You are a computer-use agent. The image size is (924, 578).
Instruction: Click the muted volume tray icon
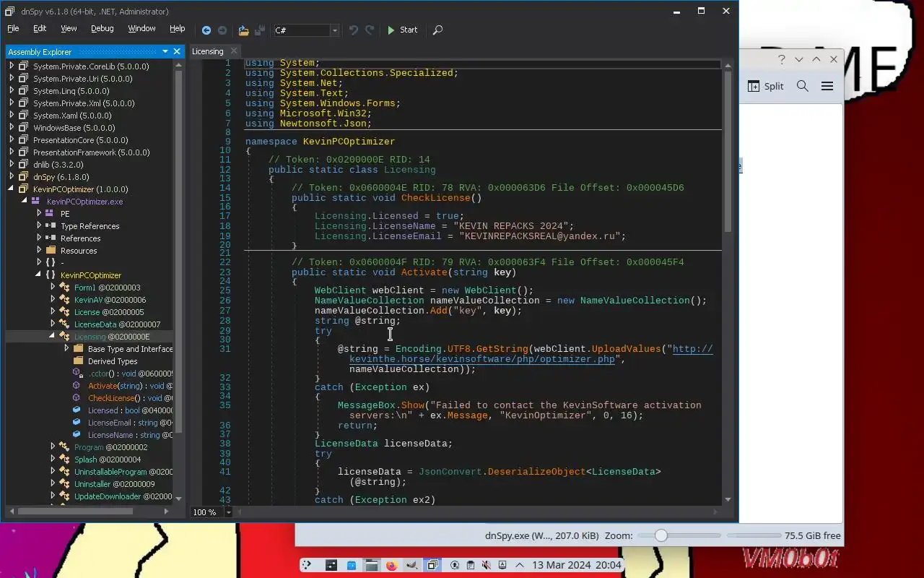click(x=487, y=565)
